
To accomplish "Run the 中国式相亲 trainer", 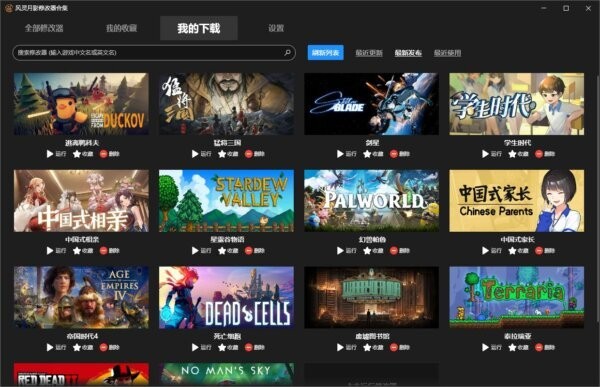I will (x=56, y=251).
